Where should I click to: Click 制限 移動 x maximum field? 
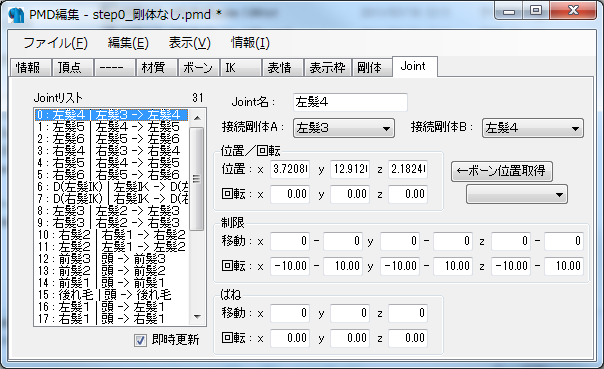[343, 242]
